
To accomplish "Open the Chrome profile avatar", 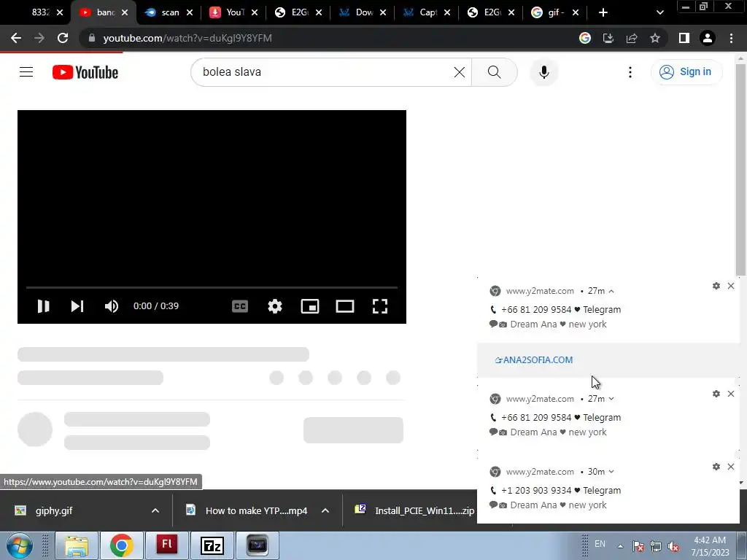I will [708, 38].
